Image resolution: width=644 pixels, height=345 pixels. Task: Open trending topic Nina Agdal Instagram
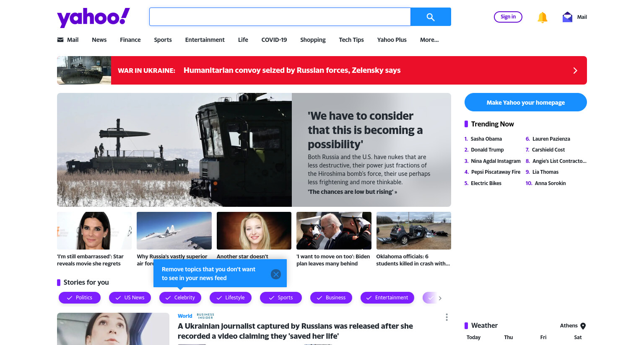[x=496, y=161]
